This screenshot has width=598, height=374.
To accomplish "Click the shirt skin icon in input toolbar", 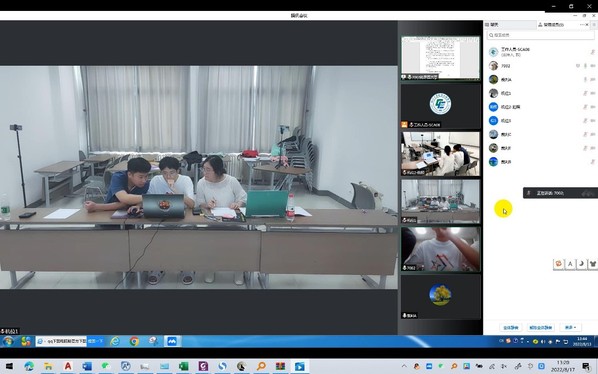I will point(592,264).
